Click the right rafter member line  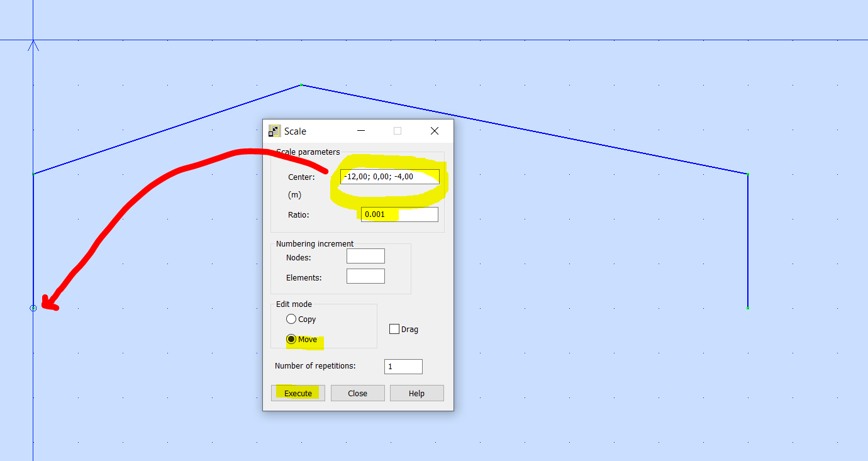(x=566, y=138)
